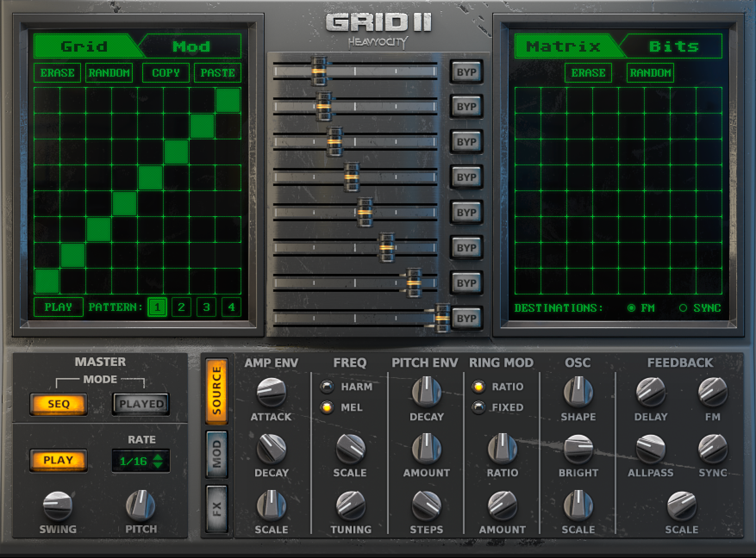Switch to the Mod tab
The height and width of the screenshot is (558, 756).
[x=191, y=46]
